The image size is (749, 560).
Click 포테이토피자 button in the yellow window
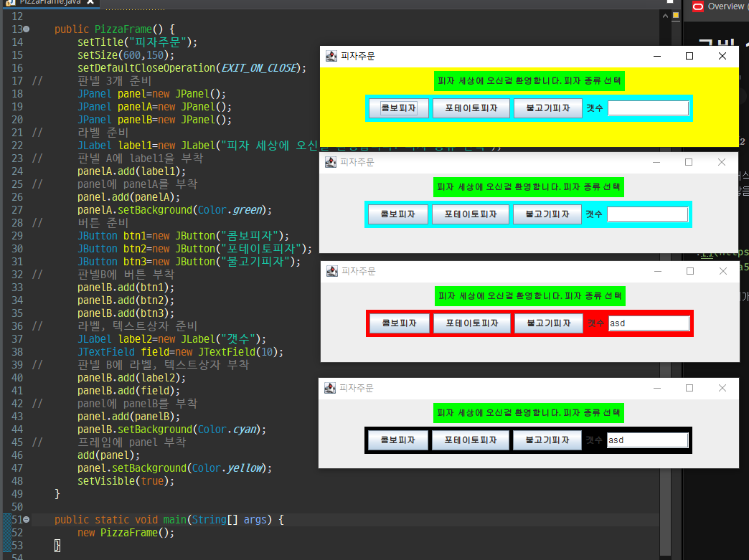471,108
